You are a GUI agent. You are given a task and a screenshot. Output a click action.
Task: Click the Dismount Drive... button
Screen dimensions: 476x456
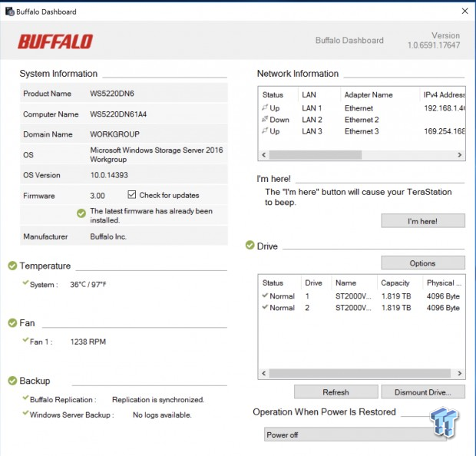(423, 392)
